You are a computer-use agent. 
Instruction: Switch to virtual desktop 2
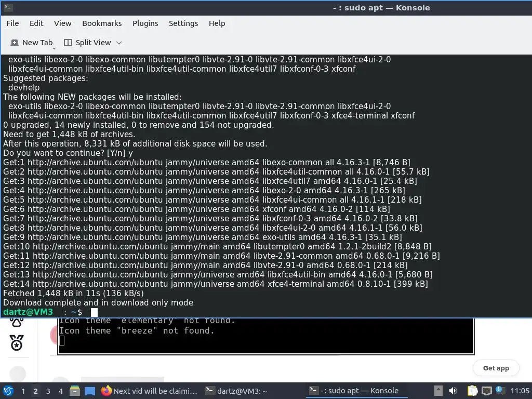pyautogui.click(x=35, y=391)
